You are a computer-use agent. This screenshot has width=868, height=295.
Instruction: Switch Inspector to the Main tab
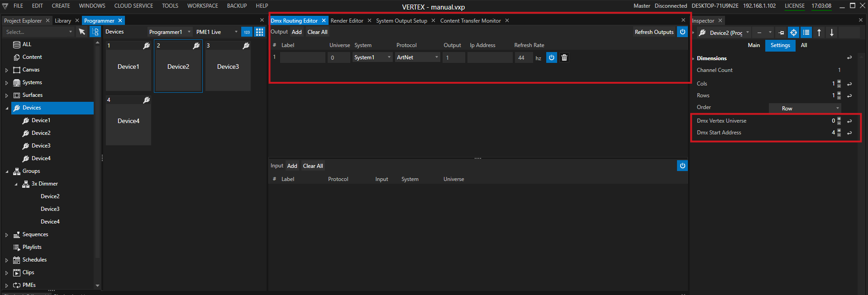pyautogui.click(x=754, y=45)
